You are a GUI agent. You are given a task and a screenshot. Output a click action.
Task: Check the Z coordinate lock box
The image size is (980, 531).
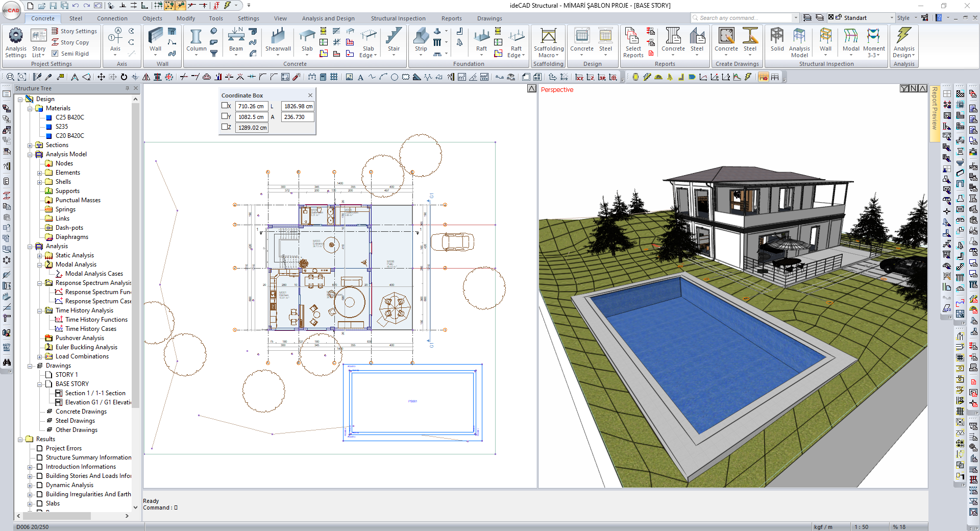[225, 127]
